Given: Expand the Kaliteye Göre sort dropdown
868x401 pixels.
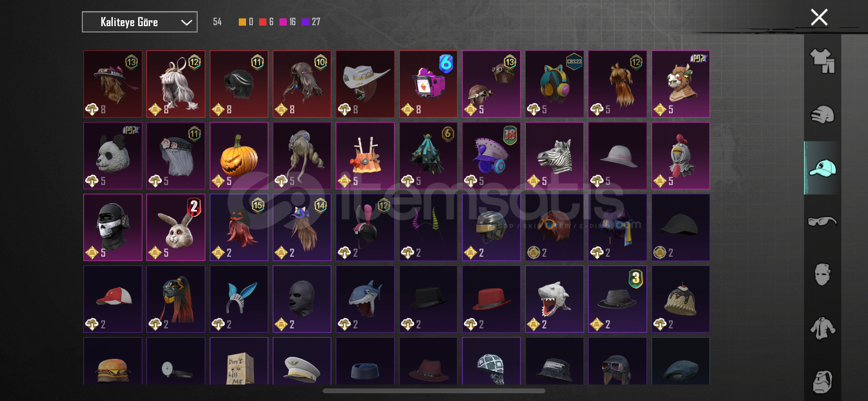Looking at the screenshot, I should click(139, 22).
